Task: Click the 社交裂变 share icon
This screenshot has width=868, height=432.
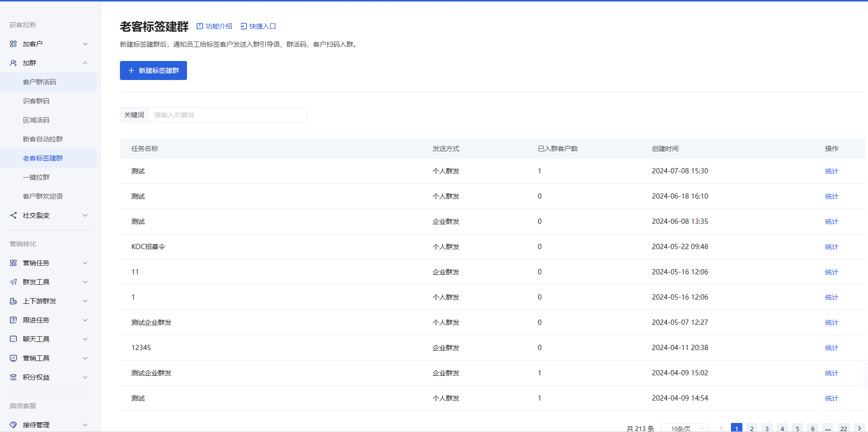Action: click(13, 215)
